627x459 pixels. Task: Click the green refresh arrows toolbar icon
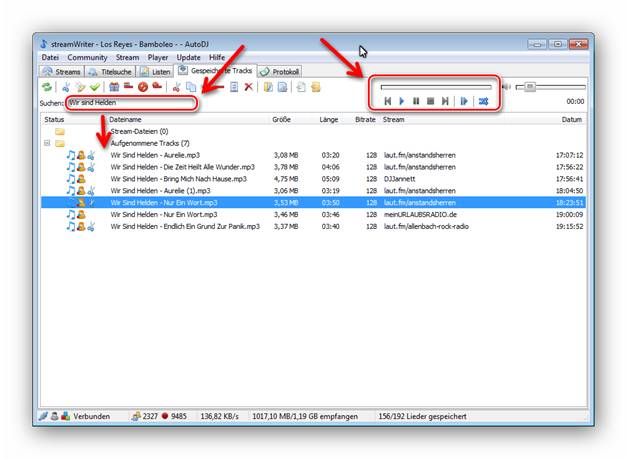point(47,87)
